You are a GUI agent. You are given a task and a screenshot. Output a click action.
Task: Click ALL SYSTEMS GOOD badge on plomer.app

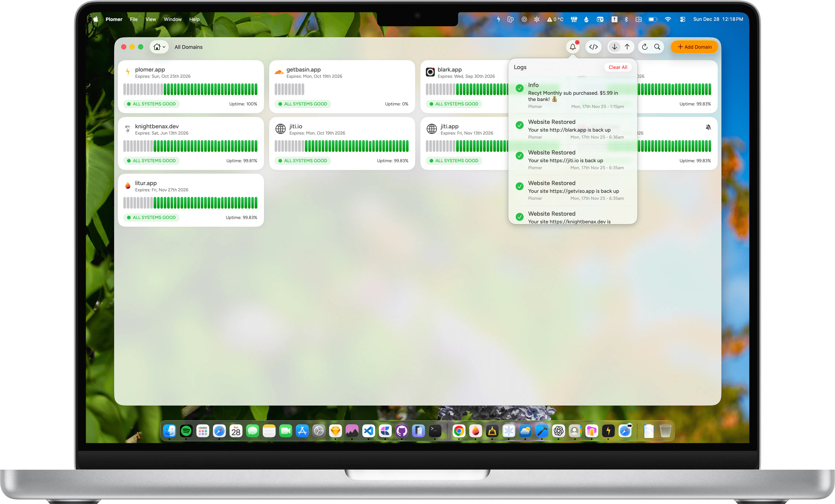tap(152, 104)
